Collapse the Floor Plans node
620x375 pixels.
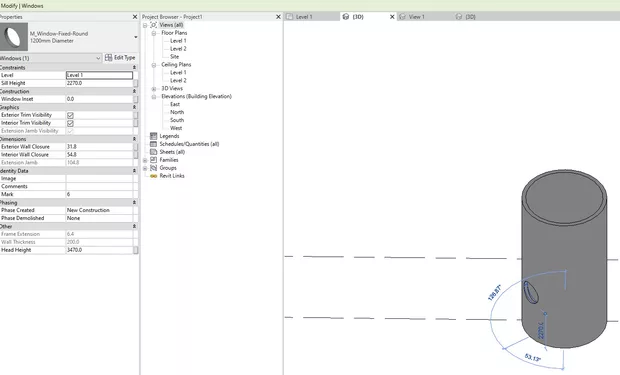pyautogui.click(x=153, y=33)
